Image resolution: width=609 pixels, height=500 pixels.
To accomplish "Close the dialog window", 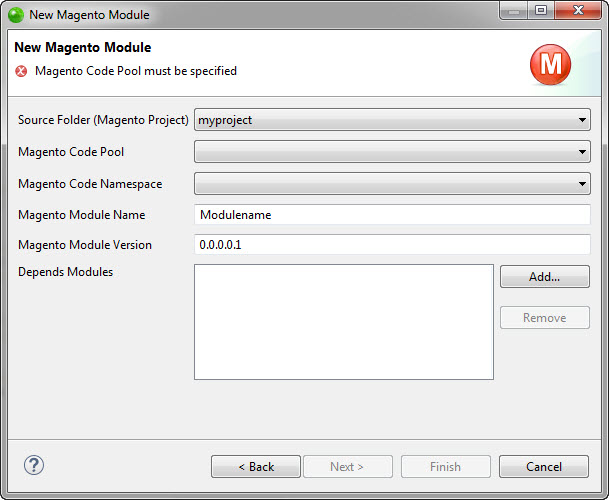I will click(x=578, y=10).
